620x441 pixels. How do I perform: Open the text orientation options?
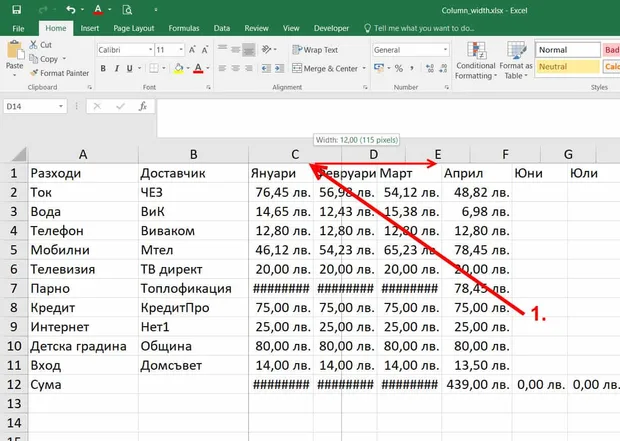click(267, 49)
